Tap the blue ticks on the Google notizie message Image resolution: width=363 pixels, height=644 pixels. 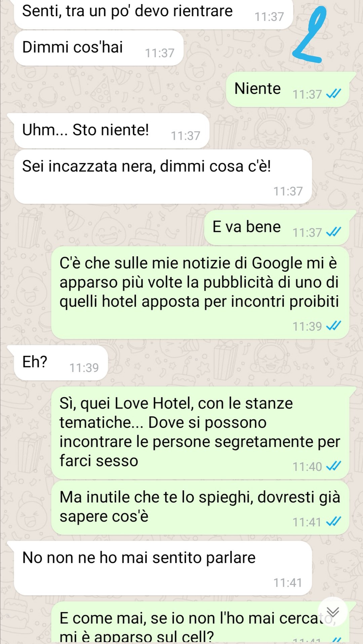[x=334, y=326]
